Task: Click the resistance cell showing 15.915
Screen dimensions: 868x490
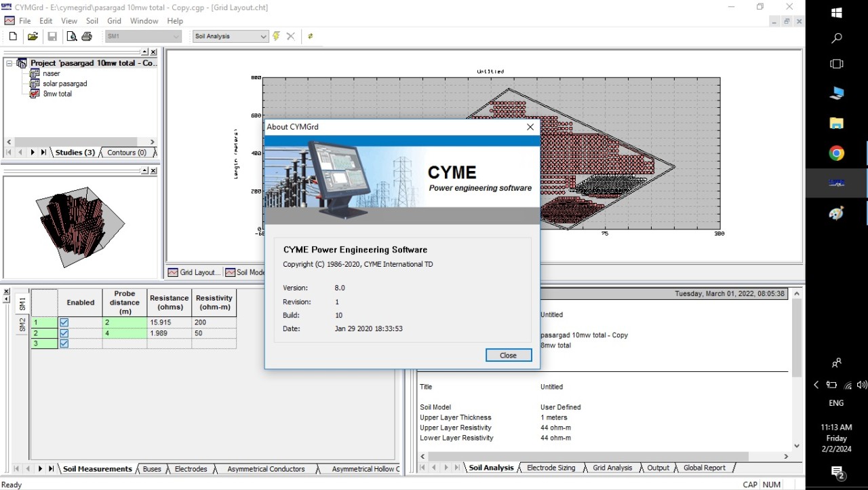Action: point(170,323)
